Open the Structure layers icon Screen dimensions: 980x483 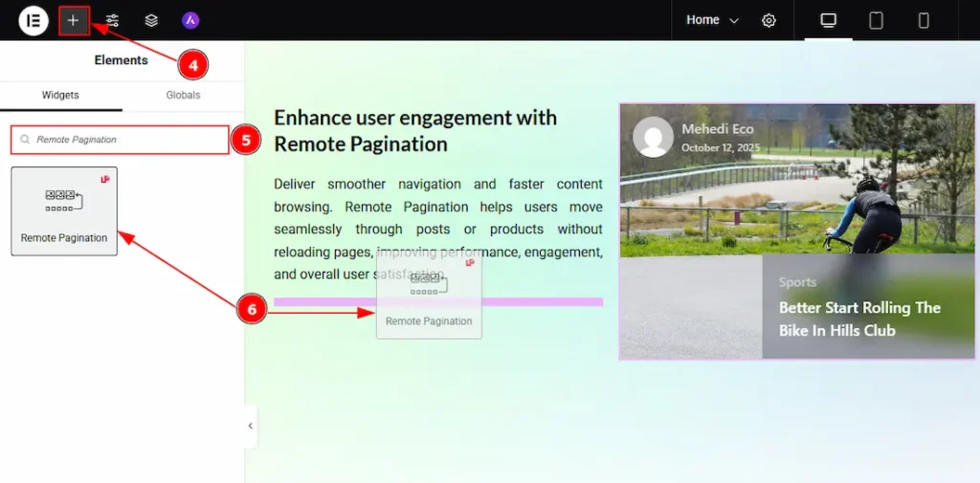click(x=151, y=20)
